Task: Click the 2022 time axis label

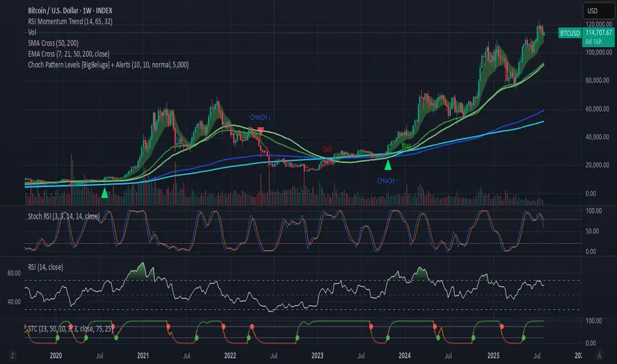Action: coord(230,356)
